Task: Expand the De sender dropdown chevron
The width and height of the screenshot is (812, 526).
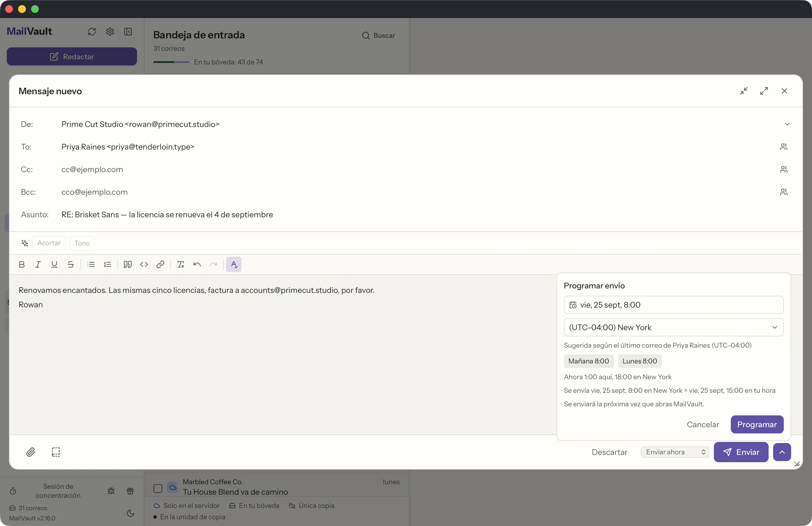Action: click(787, 124)
